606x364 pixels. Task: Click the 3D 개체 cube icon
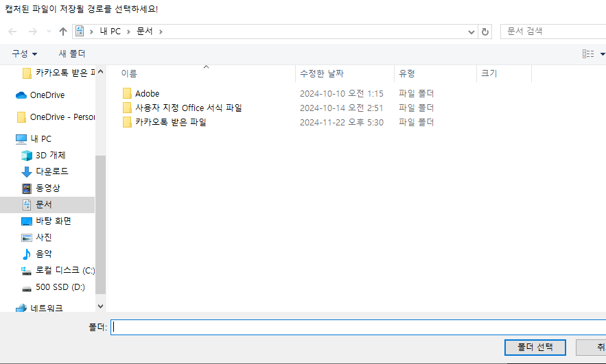click(x=27, y=155)
